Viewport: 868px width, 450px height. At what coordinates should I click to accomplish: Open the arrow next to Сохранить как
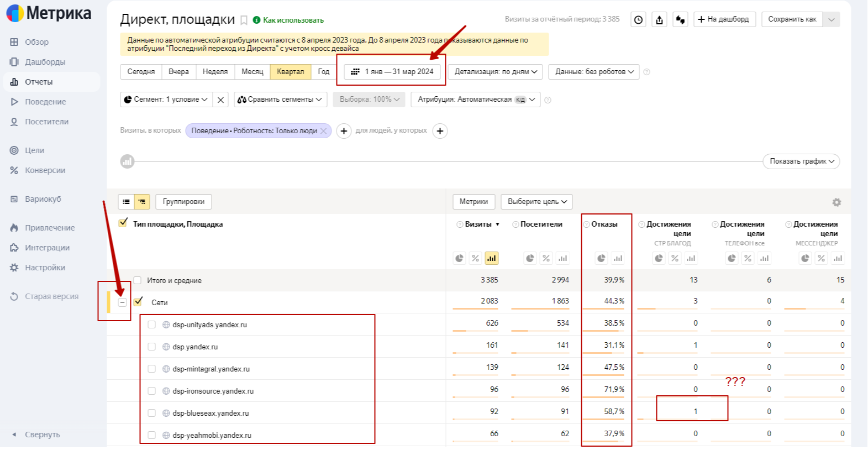[x=832, y=19]
